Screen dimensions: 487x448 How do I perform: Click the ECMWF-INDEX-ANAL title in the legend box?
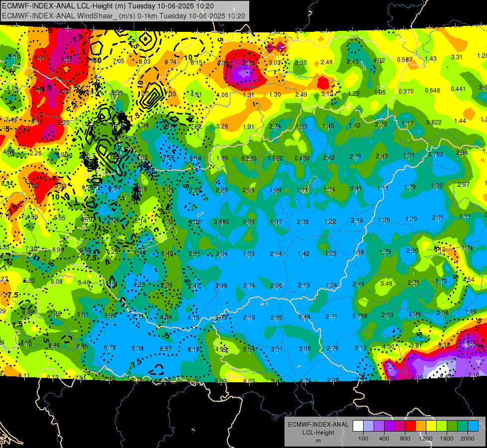pos(318,425)
